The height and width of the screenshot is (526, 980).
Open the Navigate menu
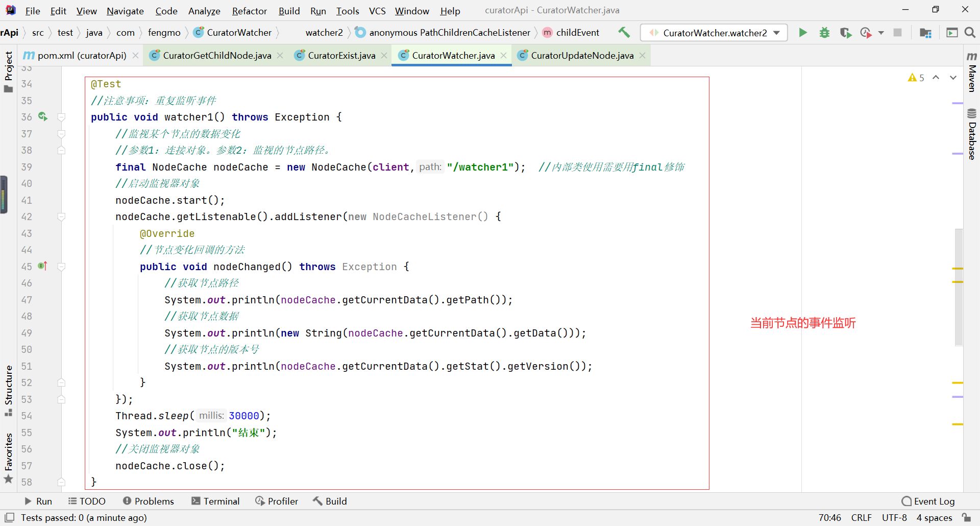[x=125, y=11]
